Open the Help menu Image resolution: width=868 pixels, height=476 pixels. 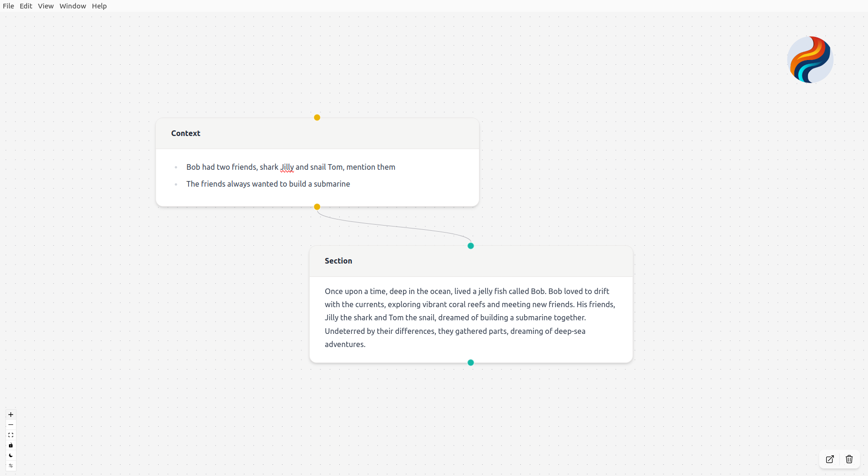99,6
